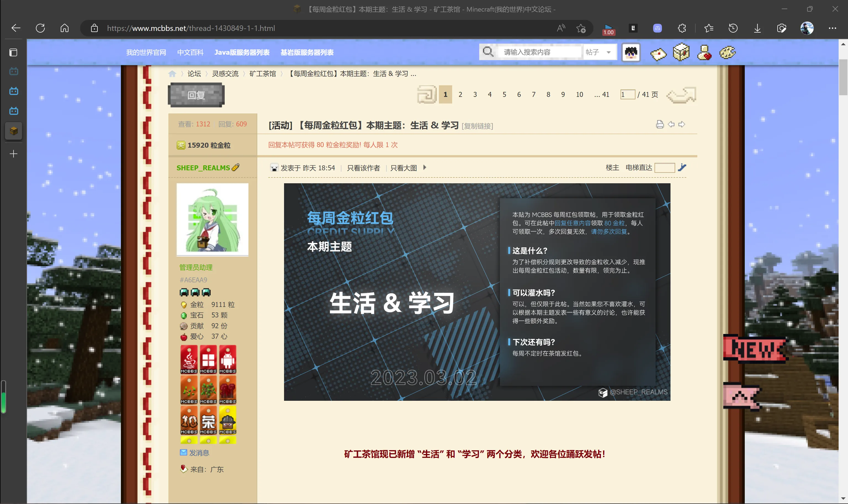Viewport: 848px width, 504px height.
Task: Open SHEEP_REALMS avatar image
Action: point(212,219)
